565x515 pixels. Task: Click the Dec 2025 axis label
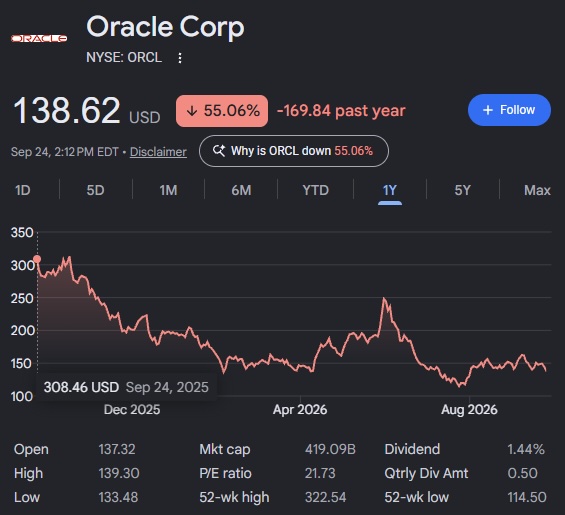pyautogui.click(x=132, y=410)
